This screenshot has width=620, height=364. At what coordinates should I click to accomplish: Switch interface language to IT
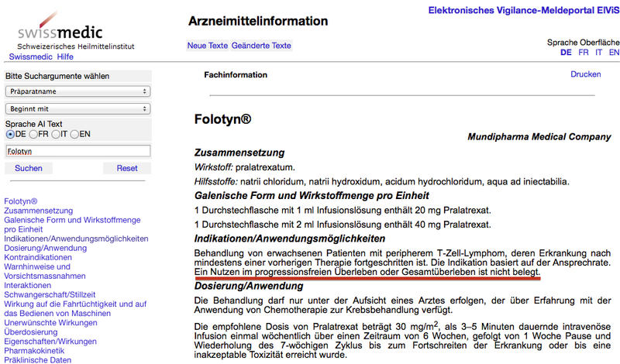pyautogui.click(x=598, y=53)
